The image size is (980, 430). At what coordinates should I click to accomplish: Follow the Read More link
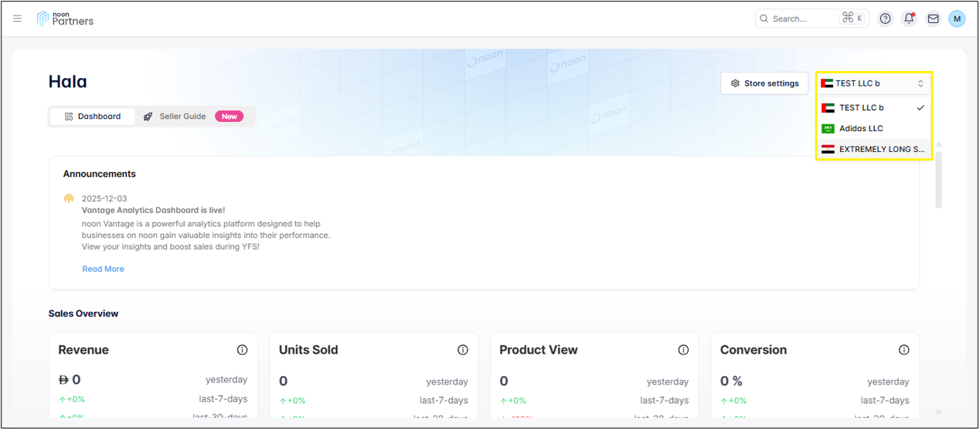point(103,269)
